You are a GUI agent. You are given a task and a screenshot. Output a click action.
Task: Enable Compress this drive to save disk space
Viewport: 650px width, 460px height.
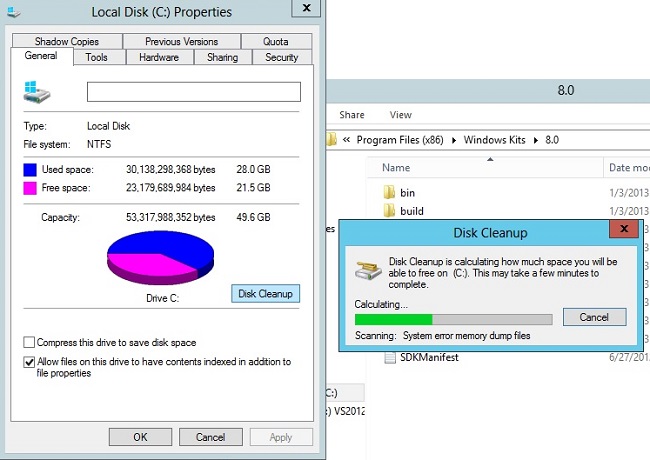[29, 342]
